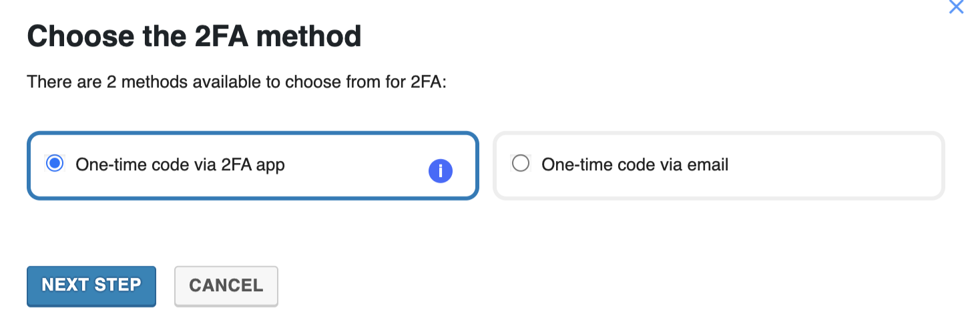Close the dialog with the X icon
This screenshot has width=980, height=330.
956,7
